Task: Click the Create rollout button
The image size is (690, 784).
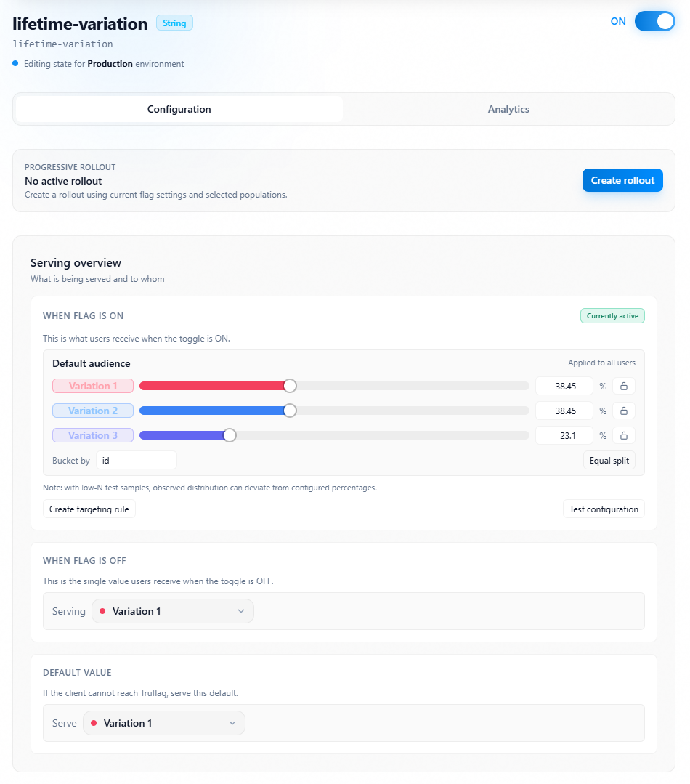Action: pos(622,180)
